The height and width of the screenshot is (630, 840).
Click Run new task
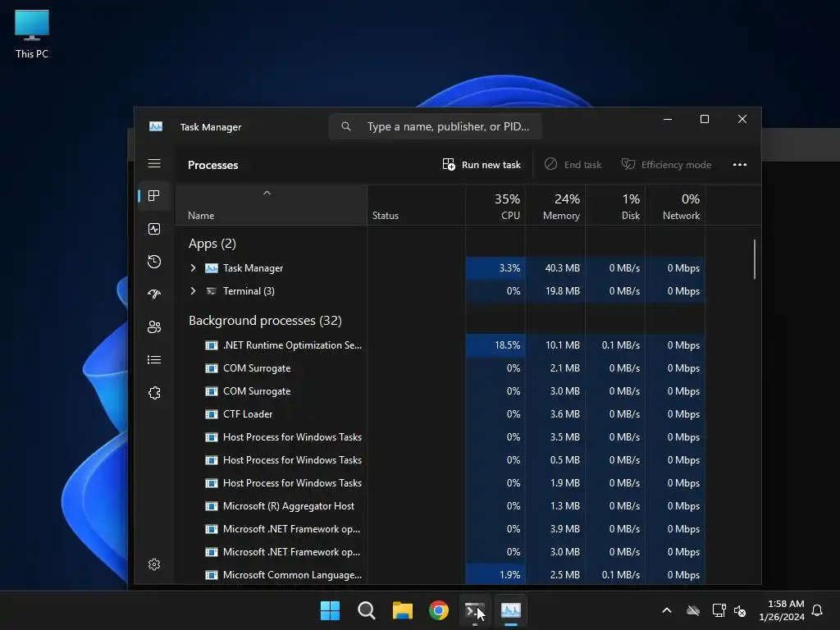click(481, 164)
